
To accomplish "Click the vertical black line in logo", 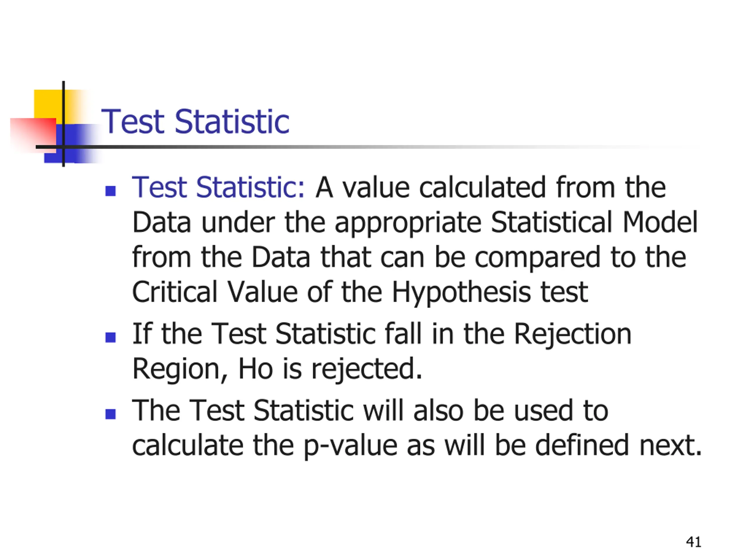I will point(64,124).
